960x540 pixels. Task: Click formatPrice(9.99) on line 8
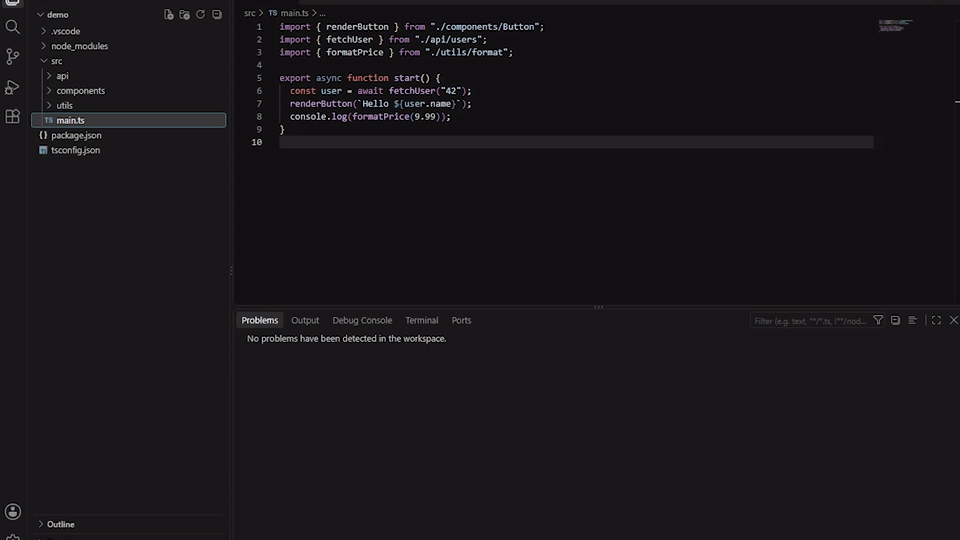pyautogui.click(x=396, y=117)
